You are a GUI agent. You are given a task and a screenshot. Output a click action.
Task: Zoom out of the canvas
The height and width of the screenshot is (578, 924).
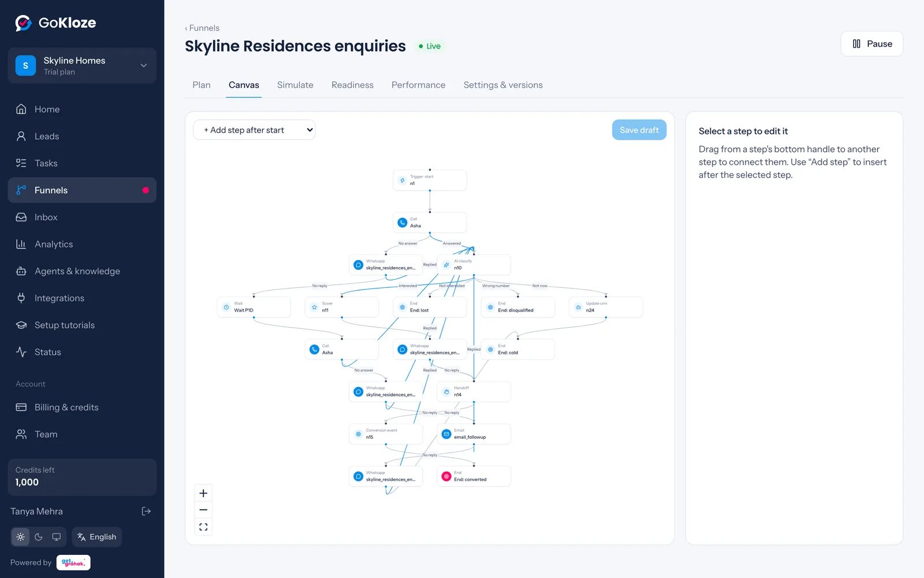(203, 510)
